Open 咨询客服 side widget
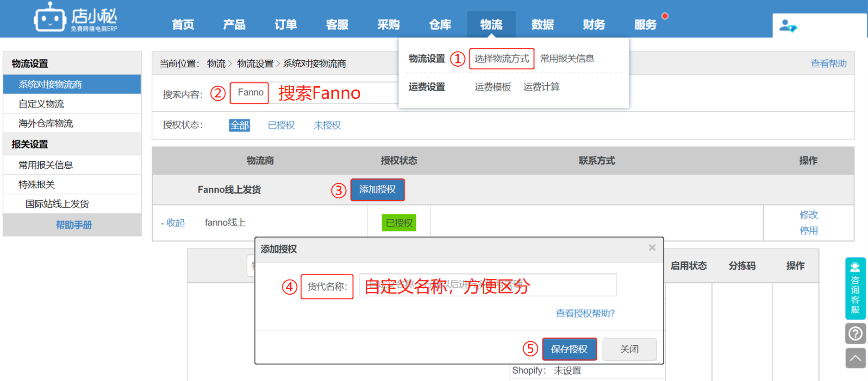Image resolution: width=868 pixels, height=381 pixels. coord(855,288)
